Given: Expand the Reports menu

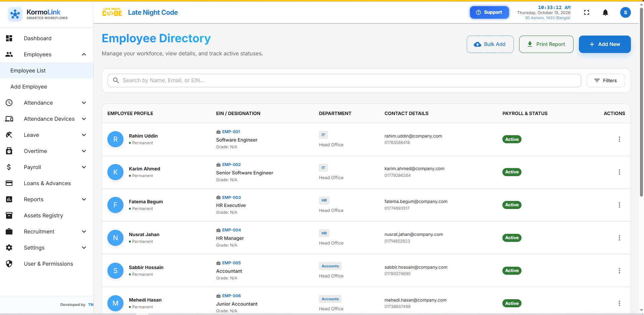Looking at the screenshot, I should pyautogui.click(x=84, y=199).
